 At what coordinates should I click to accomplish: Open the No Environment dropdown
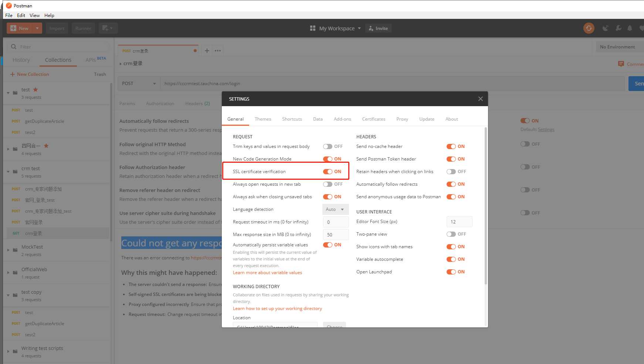coord(620,47)
